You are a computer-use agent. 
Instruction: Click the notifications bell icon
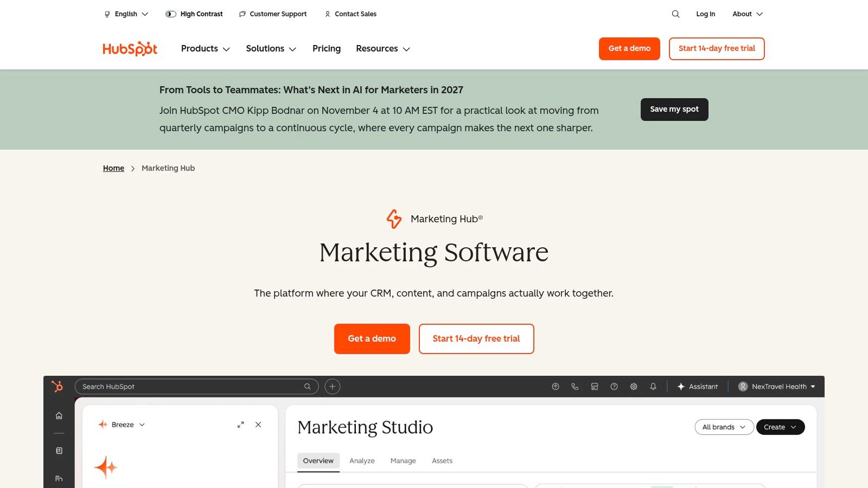click(x=653, y=387)
